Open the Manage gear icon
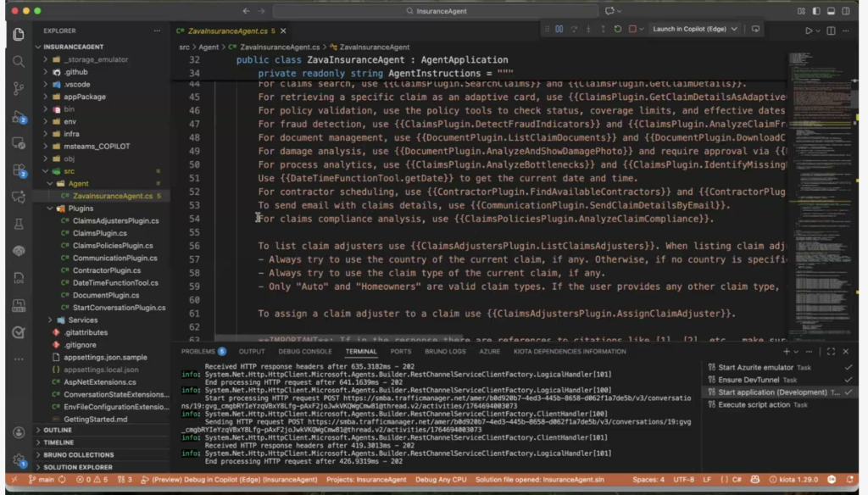Viewport: 868px width, 495px height. (19, 459)
